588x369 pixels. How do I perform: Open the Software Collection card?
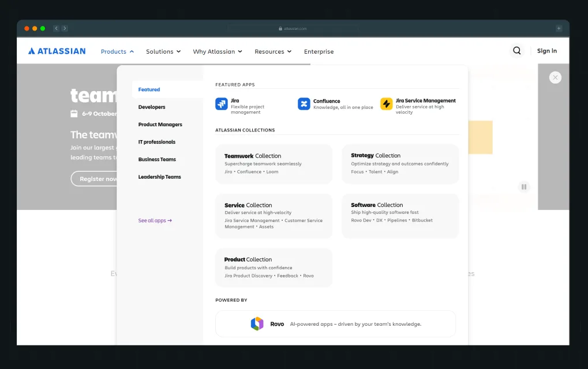[400, 216]
